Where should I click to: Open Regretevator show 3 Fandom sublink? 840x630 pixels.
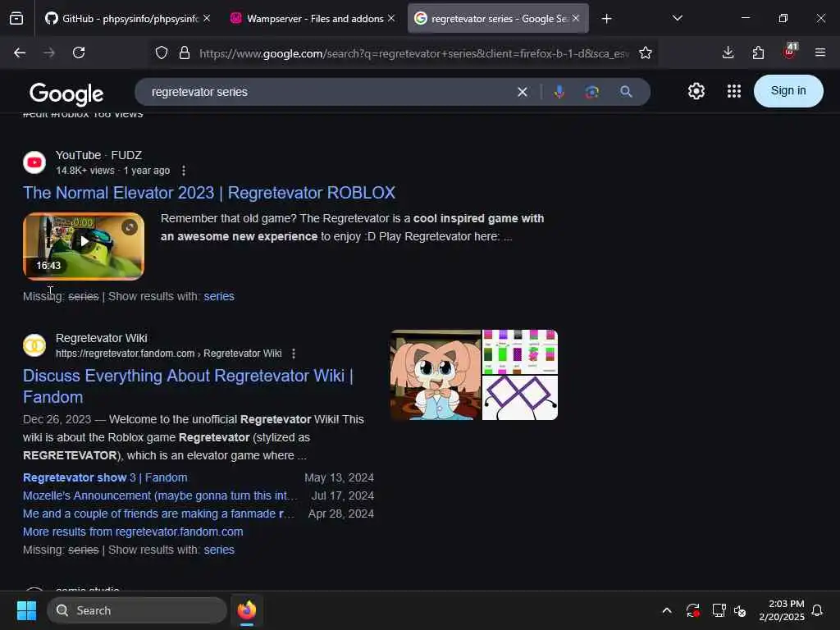pos(105,477)
